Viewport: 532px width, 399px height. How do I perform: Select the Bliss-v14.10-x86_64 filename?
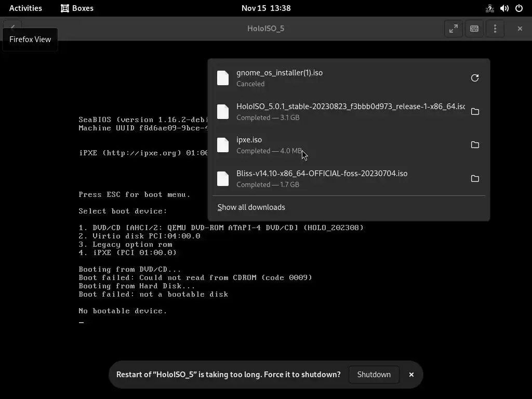[x=322, y=174]
